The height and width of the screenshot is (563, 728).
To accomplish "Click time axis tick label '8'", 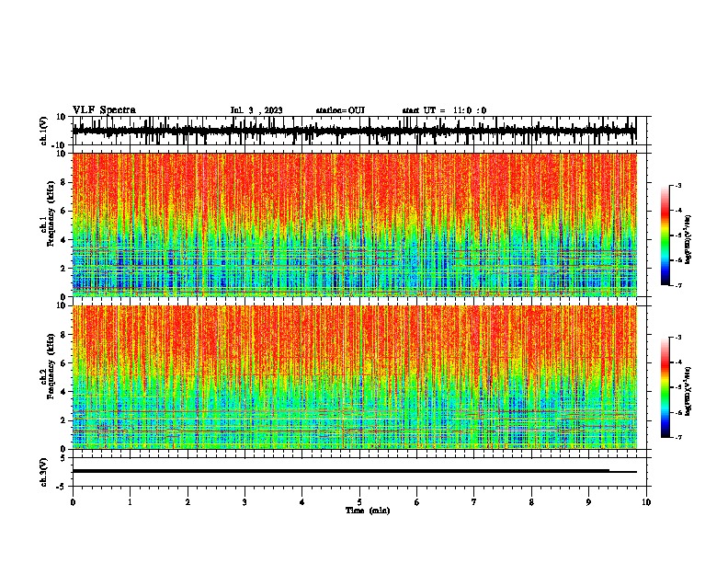I will point(531,502).
